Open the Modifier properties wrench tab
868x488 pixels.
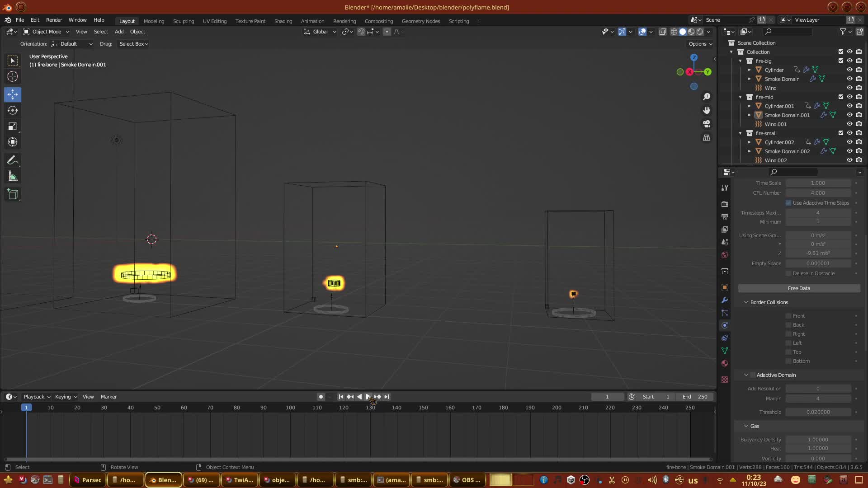pyautogui.click(x=725, y=300)
